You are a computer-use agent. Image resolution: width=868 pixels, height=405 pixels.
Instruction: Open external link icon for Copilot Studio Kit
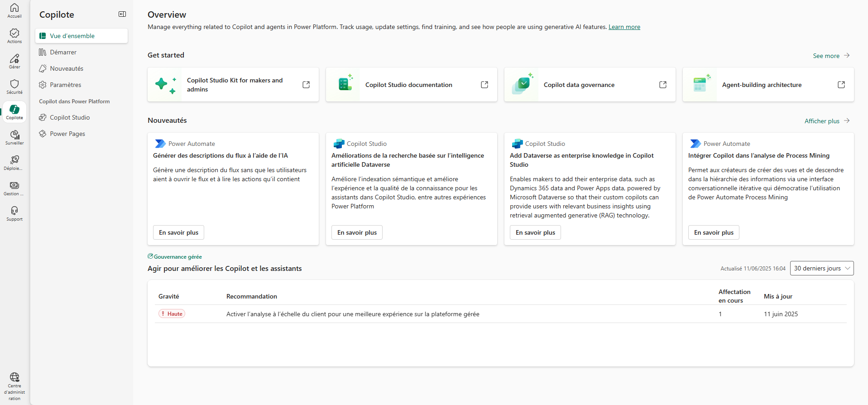coord(306,85)
